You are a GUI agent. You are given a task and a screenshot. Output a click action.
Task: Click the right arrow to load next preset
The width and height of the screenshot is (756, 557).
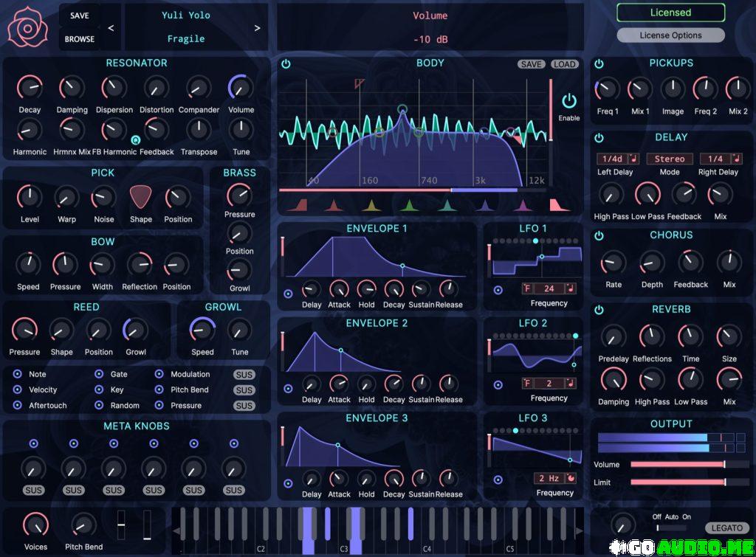[x=258, y=27]
